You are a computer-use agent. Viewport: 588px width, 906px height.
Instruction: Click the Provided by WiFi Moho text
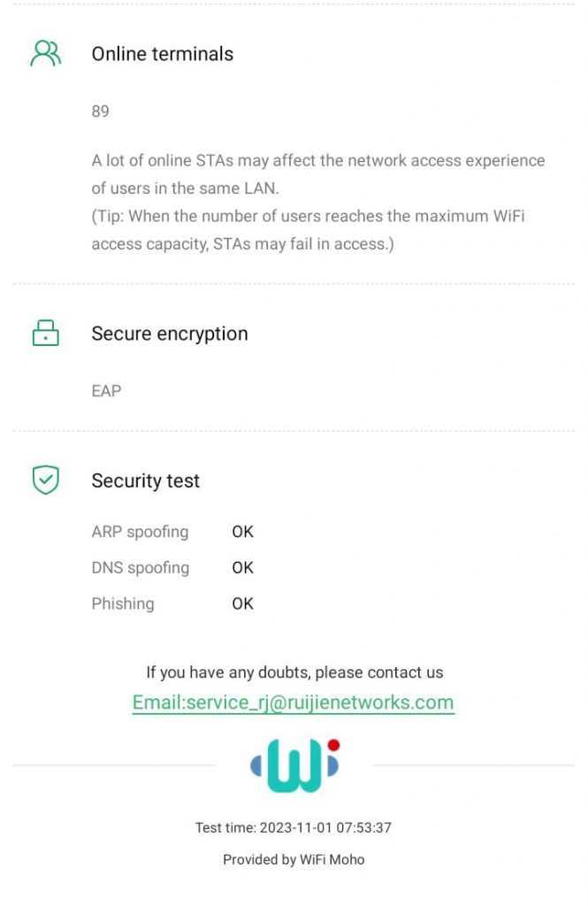point(294,859)
